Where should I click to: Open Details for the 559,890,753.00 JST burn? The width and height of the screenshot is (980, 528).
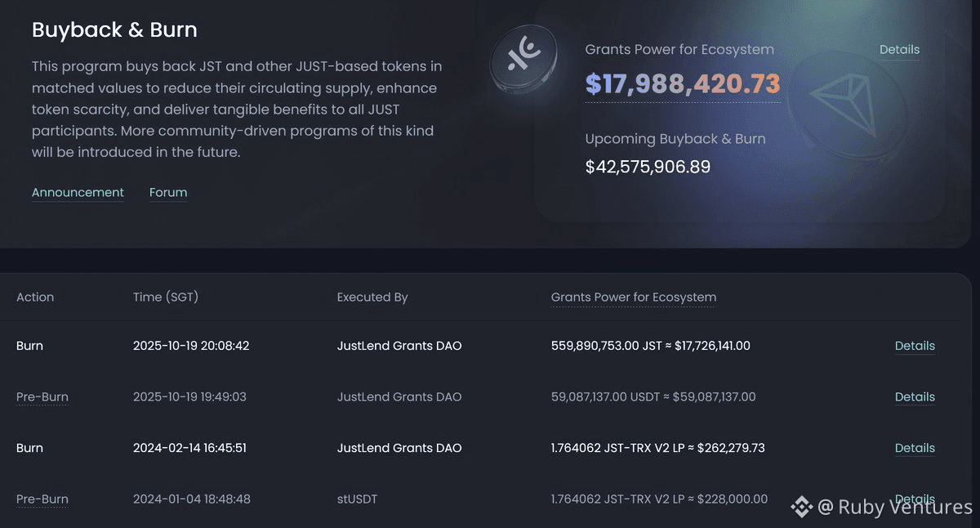[915, 346]
